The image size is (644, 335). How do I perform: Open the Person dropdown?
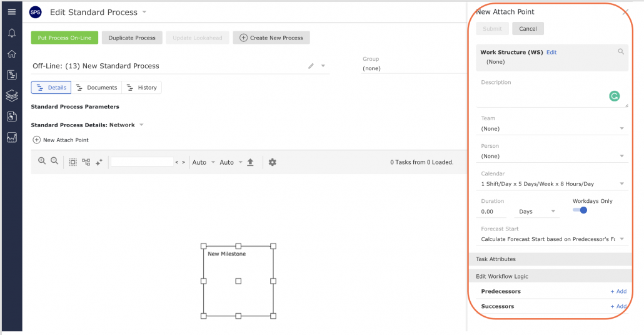[553, 157]
